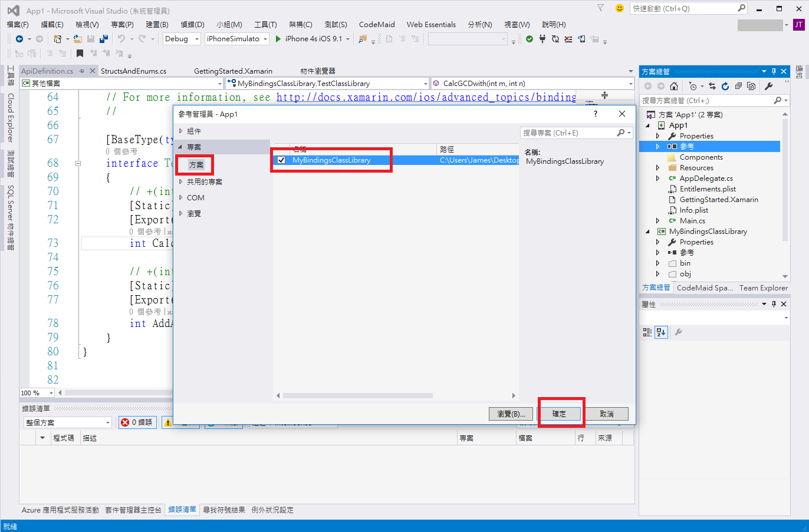809x532 pixels.
Task: Click the alphabetical sort icon in properties panel
Action: pos(662,332)
